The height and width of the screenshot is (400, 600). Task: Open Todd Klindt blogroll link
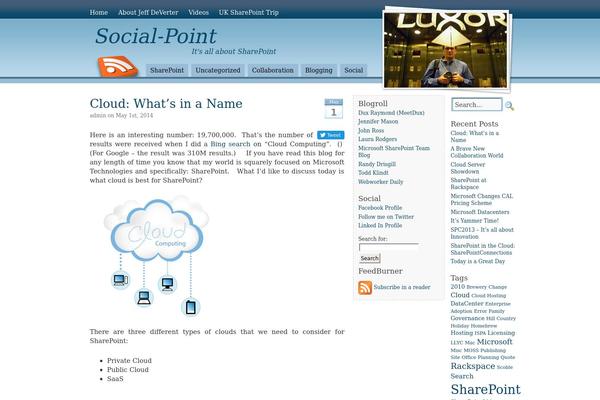point(373,173)
